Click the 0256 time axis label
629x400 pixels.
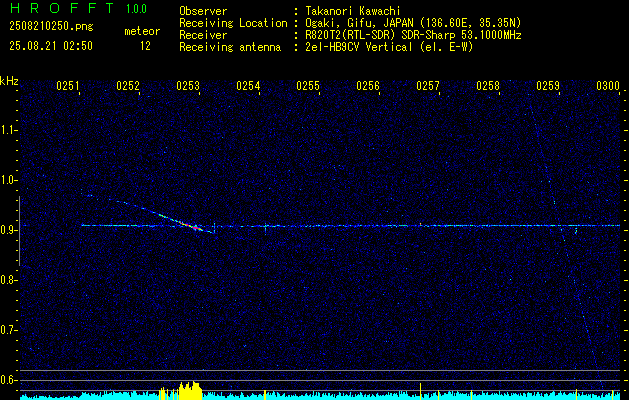click(x=368, y=86)
